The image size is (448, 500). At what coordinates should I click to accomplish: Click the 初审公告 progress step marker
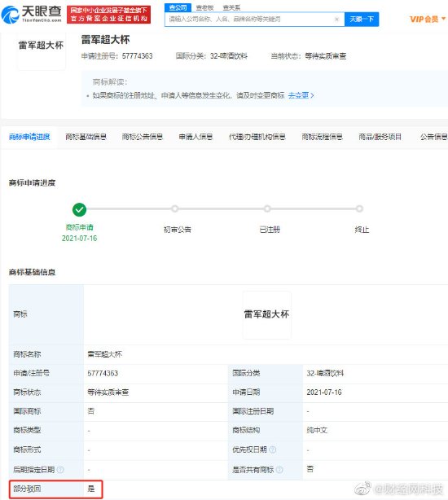pyautogui.click(x=175, y=208)
